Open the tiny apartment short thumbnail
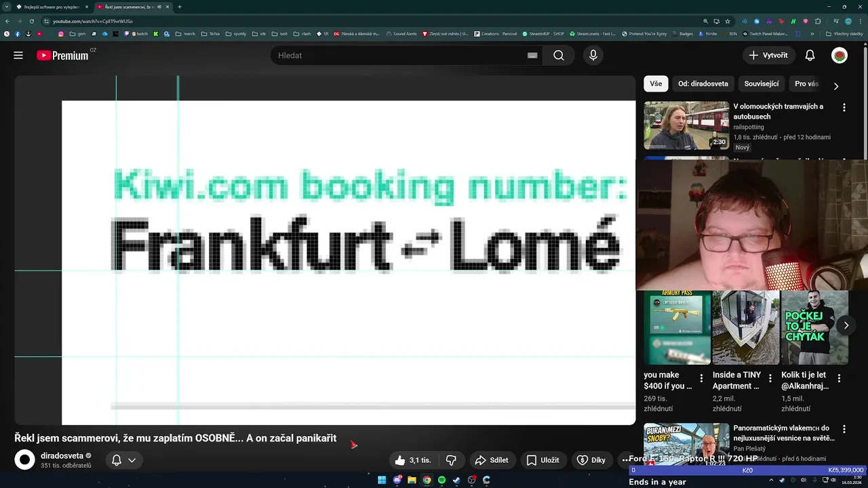Screen dimensions: 868x488 click(746, 327)
